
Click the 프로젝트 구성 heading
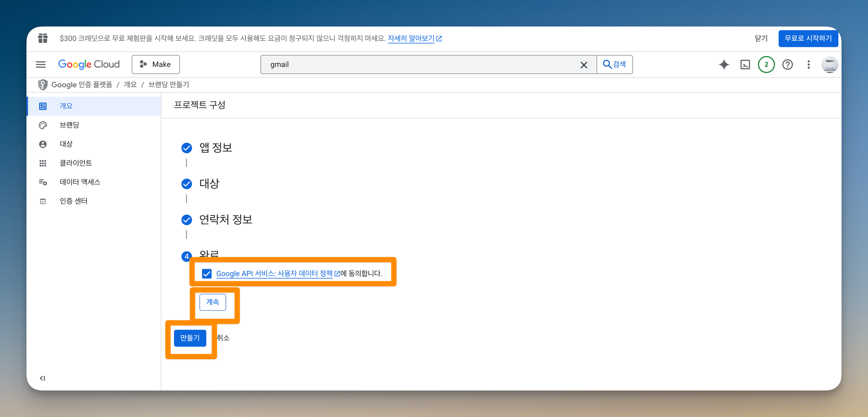pos(200,105)
